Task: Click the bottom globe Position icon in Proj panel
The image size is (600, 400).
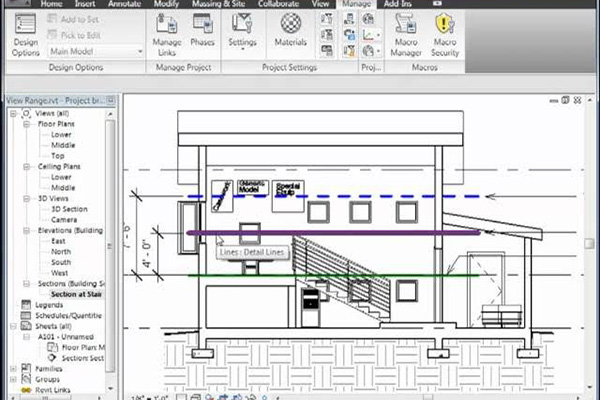Action: tap(368, 51)
